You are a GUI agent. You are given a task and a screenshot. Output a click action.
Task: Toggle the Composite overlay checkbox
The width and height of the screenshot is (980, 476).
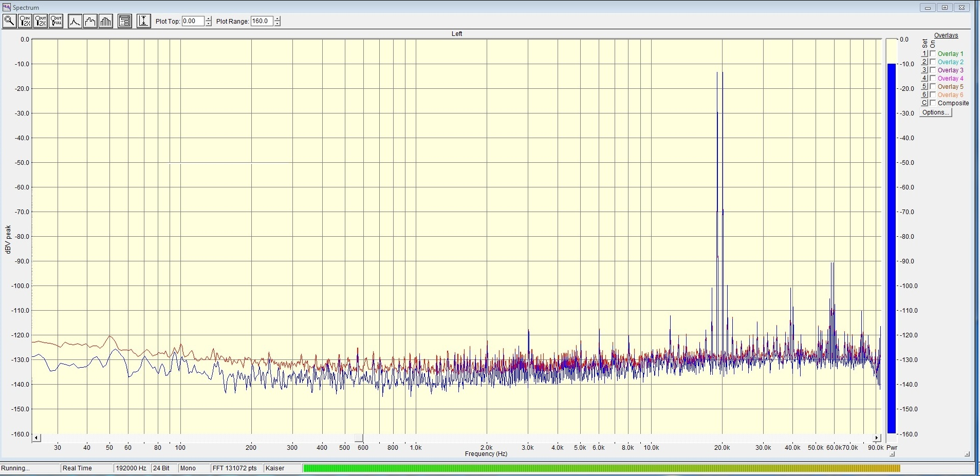point(933,103)
